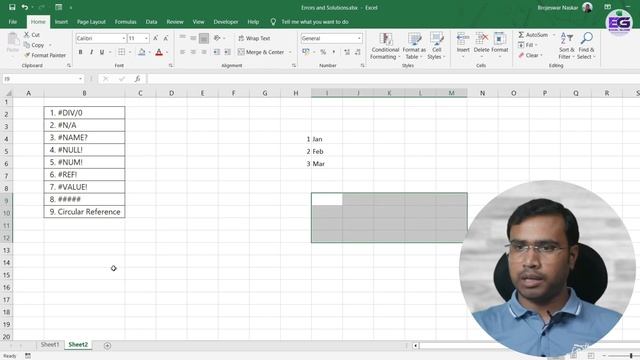Activate the Format Painter
This screenshot has height=360, width=640.
45,55
